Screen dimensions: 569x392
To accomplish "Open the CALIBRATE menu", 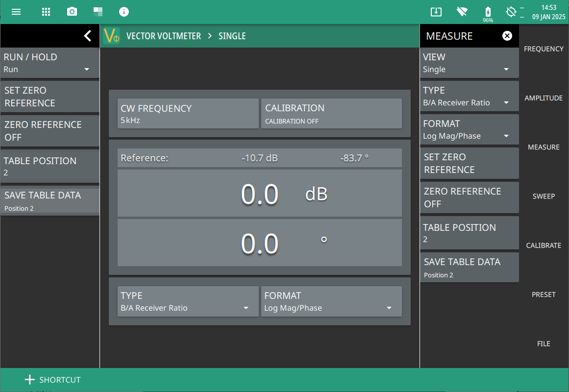I will (544, 245).
